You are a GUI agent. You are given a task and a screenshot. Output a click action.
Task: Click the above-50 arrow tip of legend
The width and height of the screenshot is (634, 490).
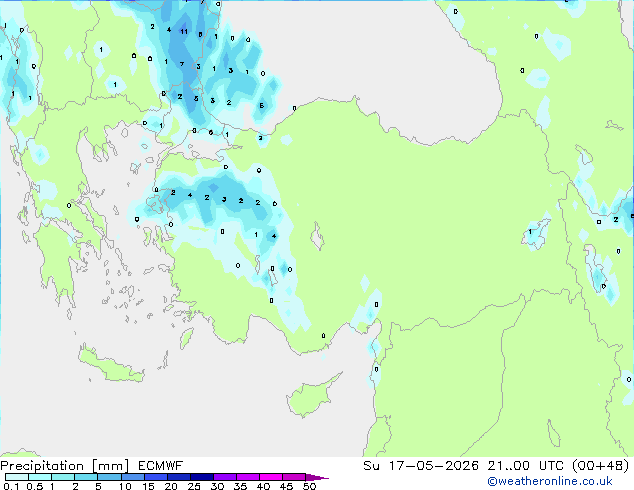click(317, 477)
